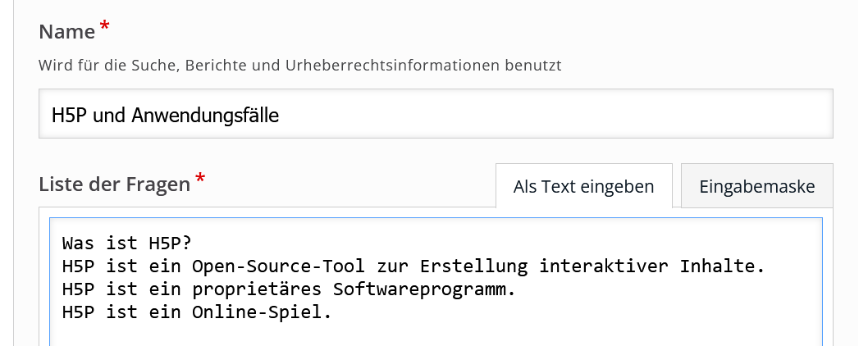This screenshot has width=868, height=346.
Task: Click the 'Liste der Fragen' label
Action: [x=114, y=184]
